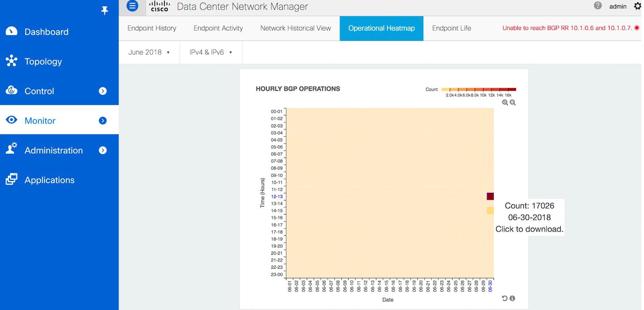Zoom into the heatmap using zoom-in magnifier
This screenshot has height=310, width=644.
505,102
